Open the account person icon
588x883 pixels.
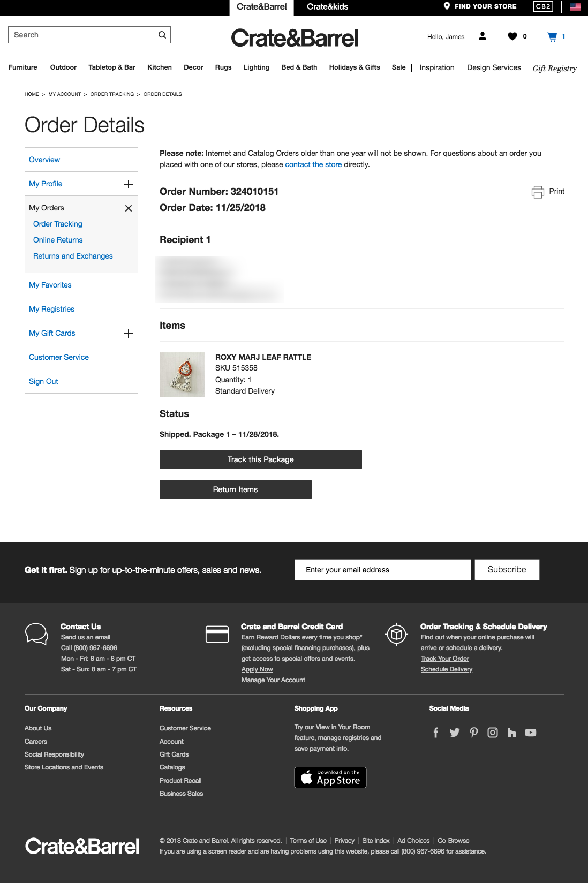click(483, 36)
